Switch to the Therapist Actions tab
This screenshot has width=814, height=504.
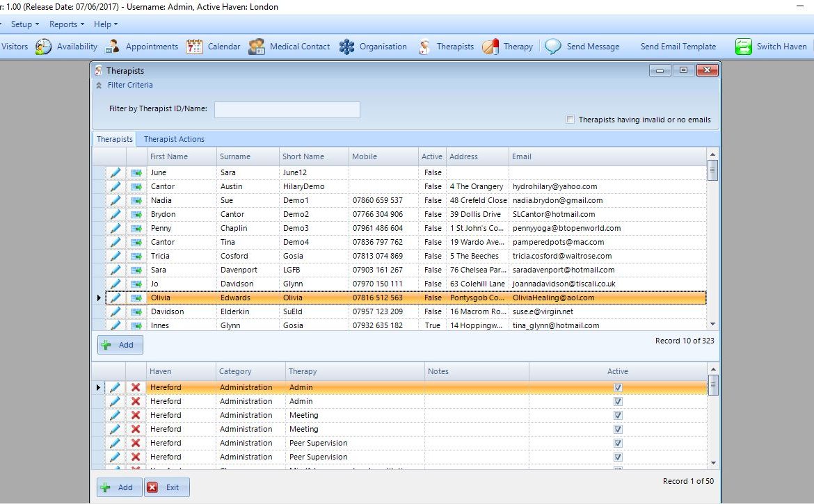click(x=174, y=139)
